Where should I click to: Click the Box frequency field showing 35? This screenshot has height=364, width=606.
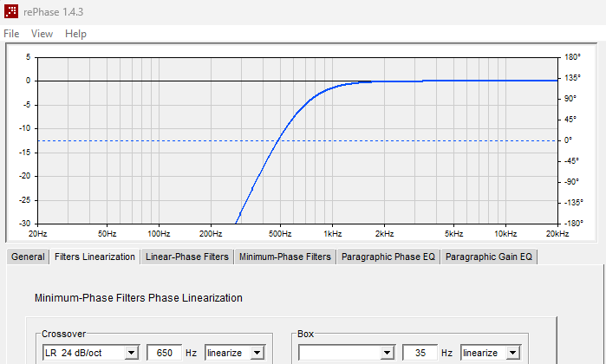tap(420, 353)
